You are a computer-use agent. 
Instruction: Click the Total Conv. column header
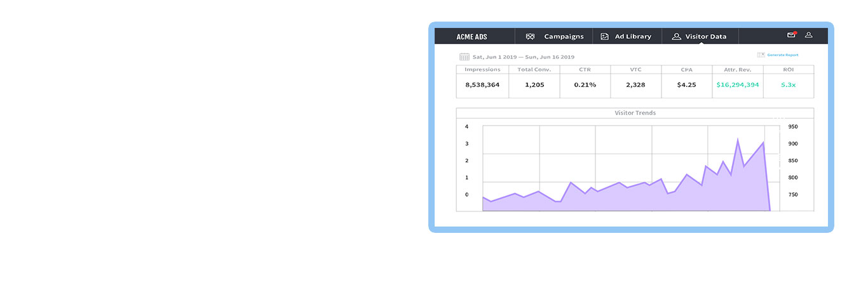534,69
